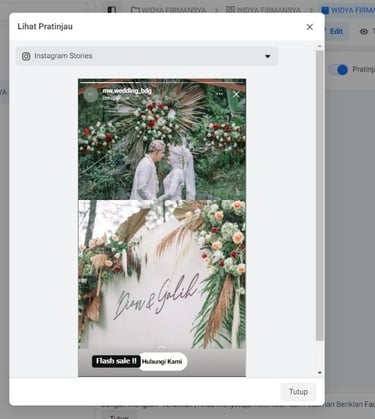Image resolution: width=375 pixels, height=419 pixels.
Task: Click the mw.wedding_bdg account name
Action: pos(127,90)
